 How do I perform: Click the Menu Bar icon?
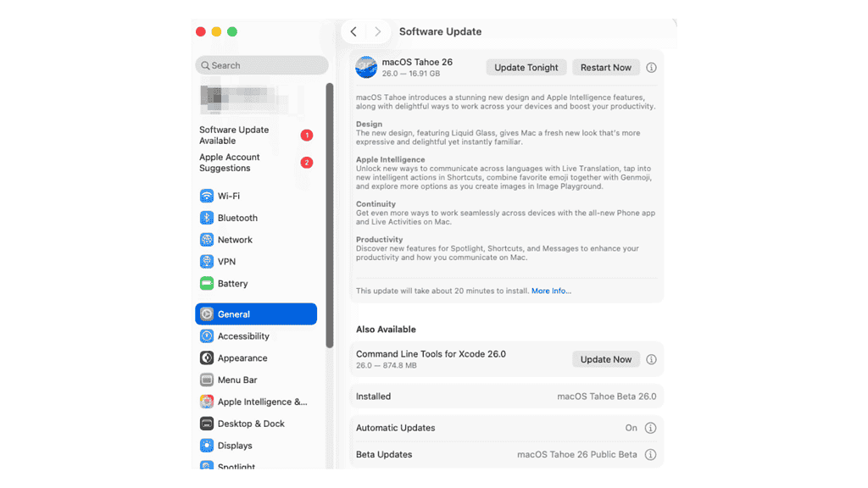207,380
